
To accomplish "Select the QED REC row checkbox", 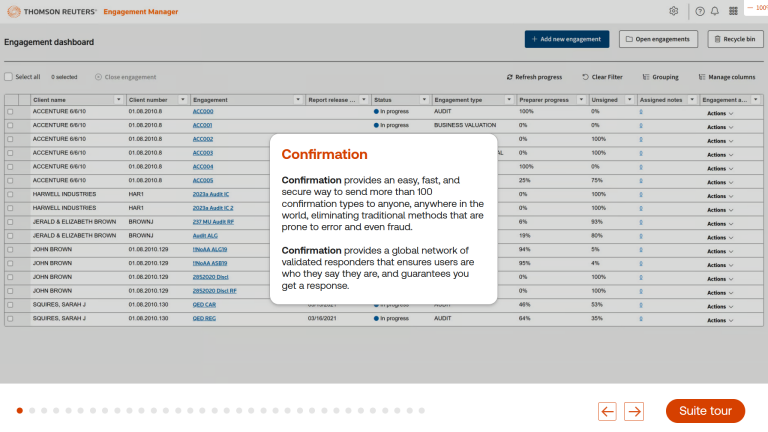I will click(10, 319).
